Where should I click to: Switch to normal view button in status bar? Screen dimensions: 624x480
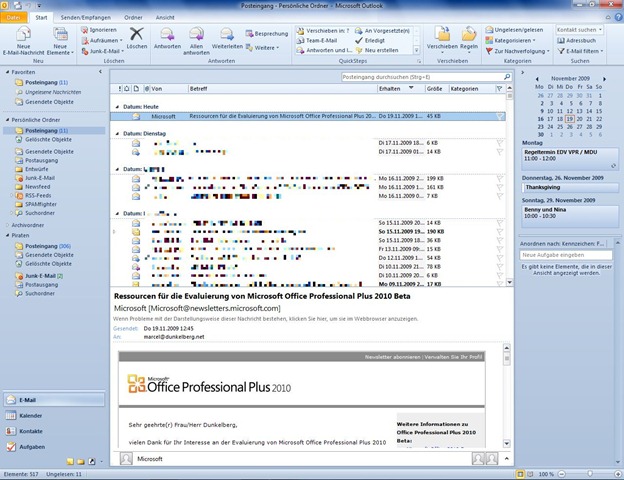tap(520, 474)
